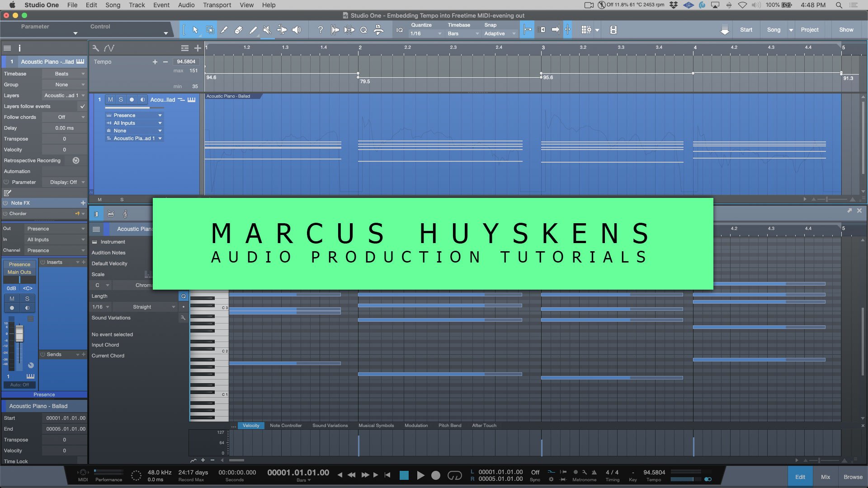Open track instrument Presence dropdown
This screenshot has height=488, width=868.
[134, 115]
